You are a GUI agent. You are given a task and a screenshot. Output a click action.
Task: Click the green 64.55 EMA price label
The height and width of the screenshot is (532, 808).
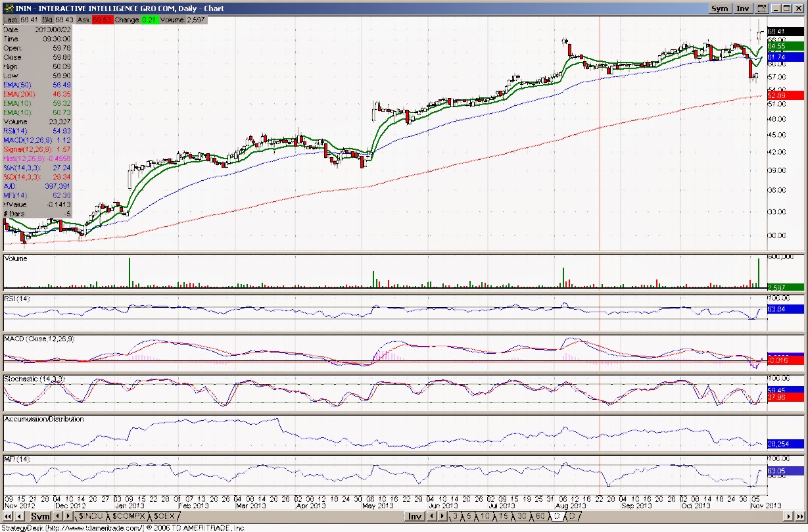click(786, 46)
